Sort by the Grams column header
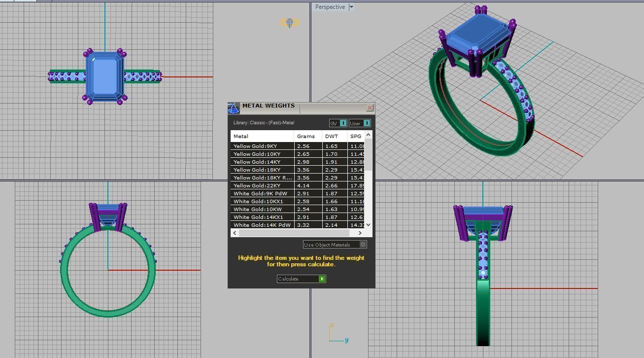 click(x=308, y=136)
